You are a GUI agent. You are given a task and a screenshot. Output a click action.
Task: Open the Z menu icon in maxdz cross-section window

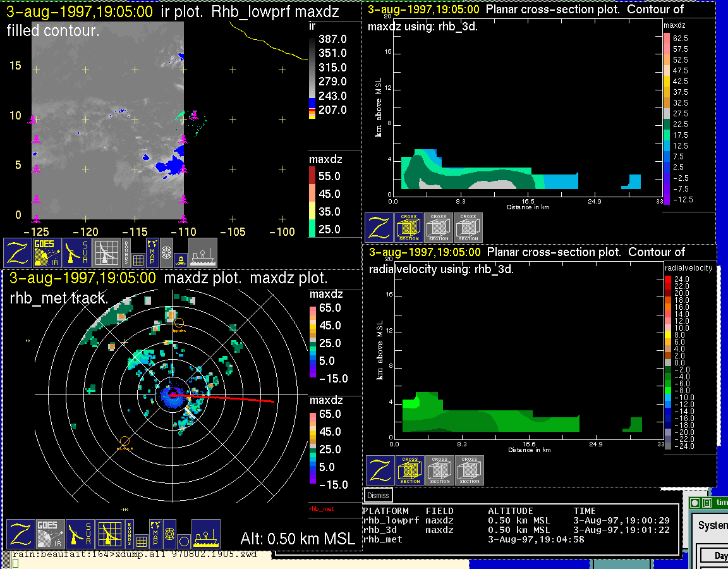point(379,228)
